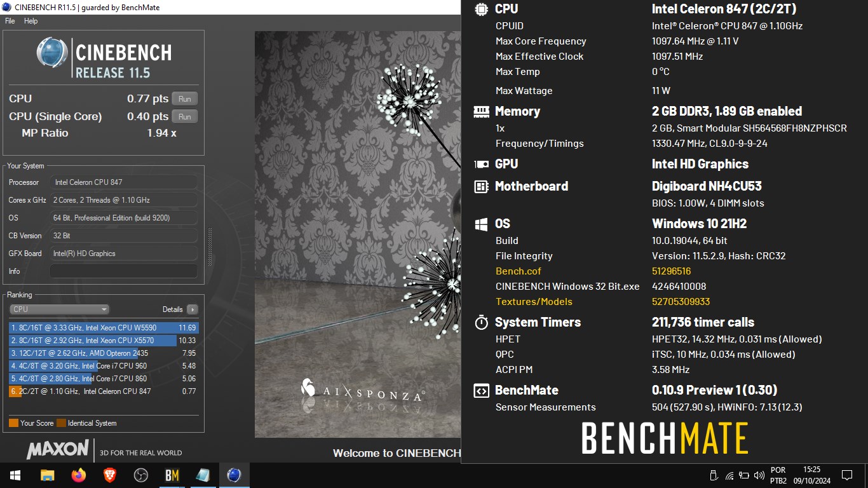Launch Firefox from the taskbar
Viewport: 868px width, 488px height.
tap(79, 475)
